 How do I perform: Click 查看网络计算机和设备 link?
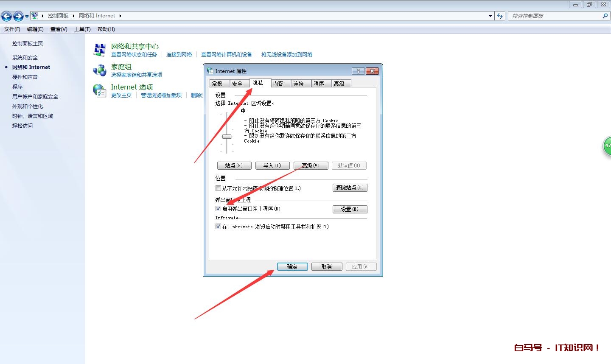coord(227,55)
